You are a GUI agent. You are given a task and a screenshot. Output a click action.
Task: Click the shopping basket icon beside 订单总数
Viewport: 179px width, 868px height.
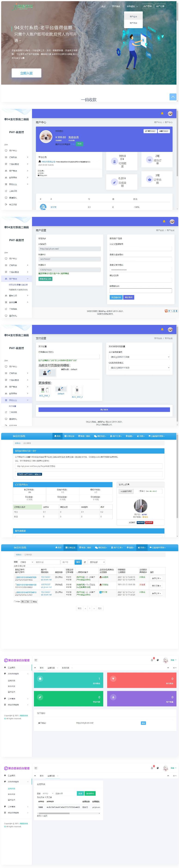pos(149,179)
